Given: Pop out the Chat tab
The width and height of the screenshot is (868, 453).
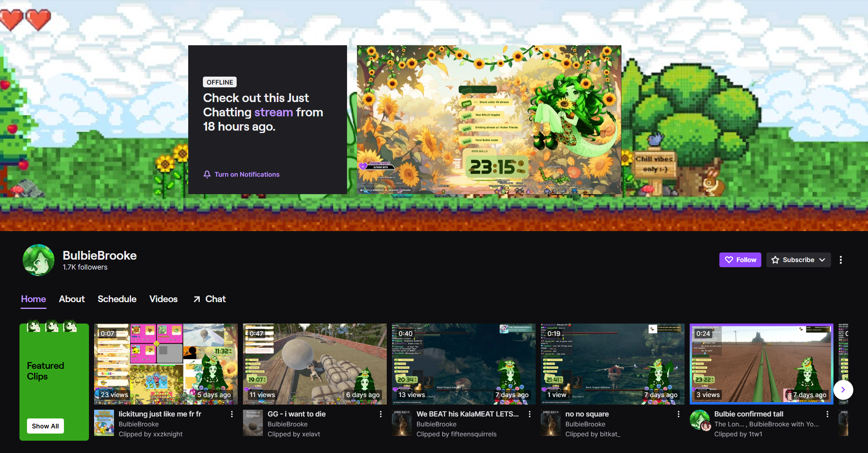Looking at the screenshot, I should [209, 299].
